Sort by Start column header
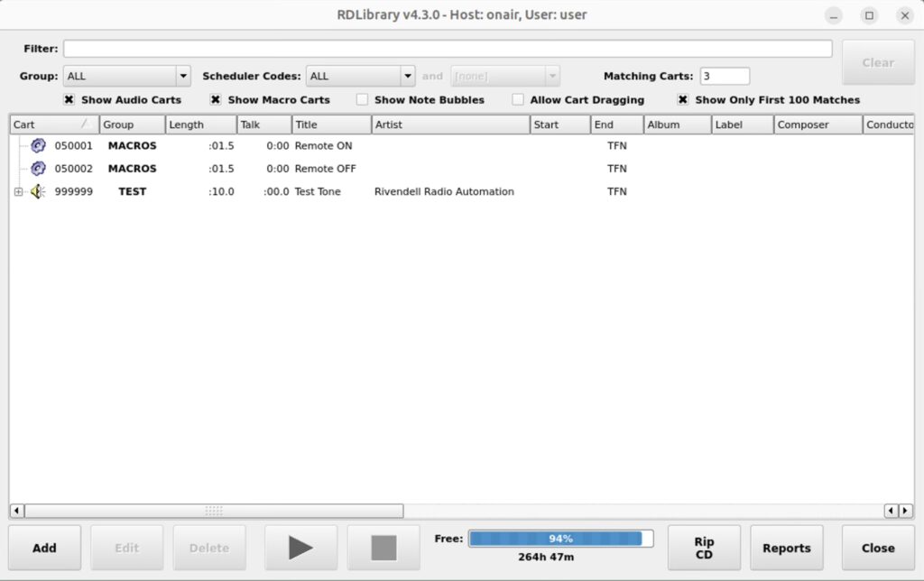This screenshot has width=924, height=581. pyautogui.click(x=560, y=124)
